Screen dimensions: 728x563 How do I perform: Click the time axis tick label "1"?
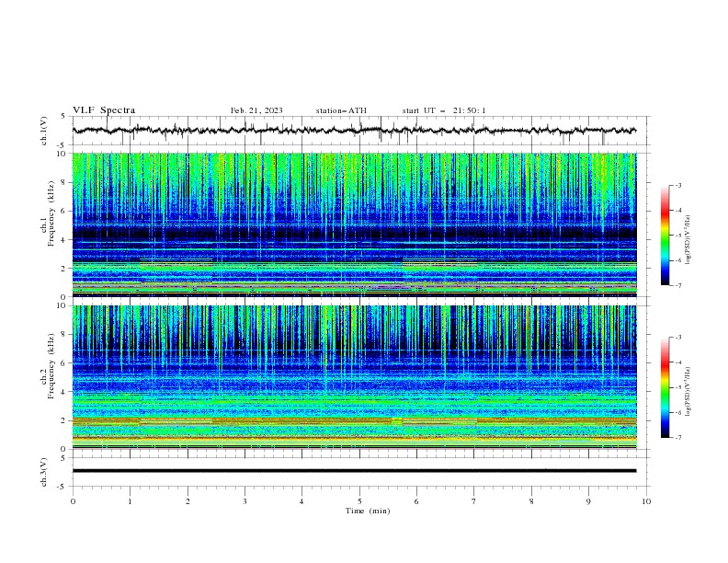click(x=130, y=501)
